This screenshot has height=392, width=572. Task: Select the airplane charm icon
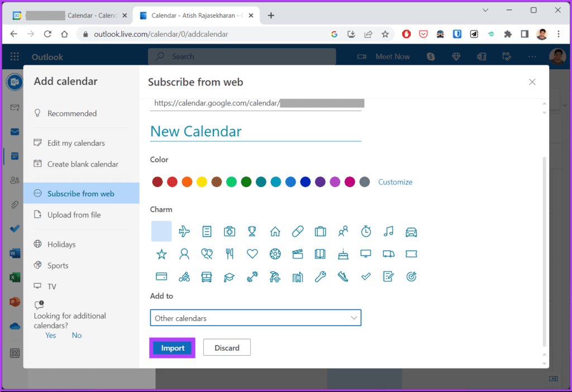coord(184,231)
